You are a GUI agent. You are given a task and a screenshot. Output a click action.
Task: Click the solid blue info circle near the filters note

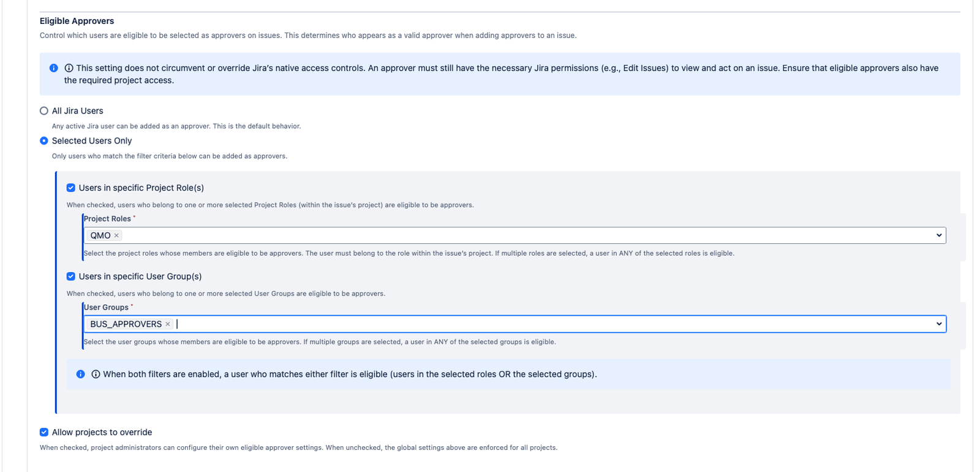pos(80,374)
